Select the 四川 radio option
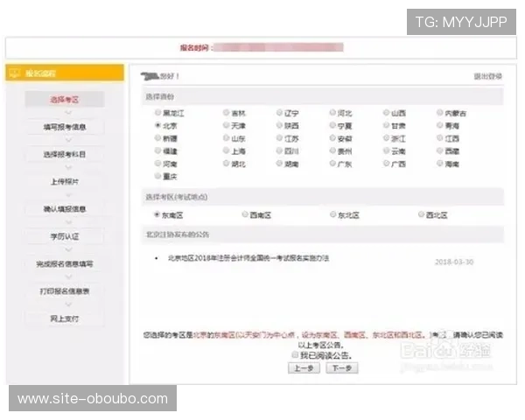The width and height of the screenshot is (525, 420). [x=280, y=150]
